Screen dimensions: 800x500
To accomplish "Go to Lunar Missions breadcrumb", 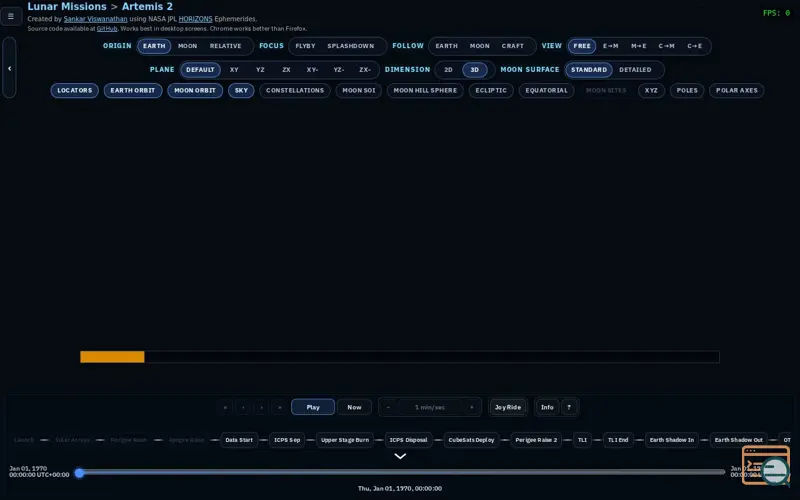I will [x=67, y=7].
